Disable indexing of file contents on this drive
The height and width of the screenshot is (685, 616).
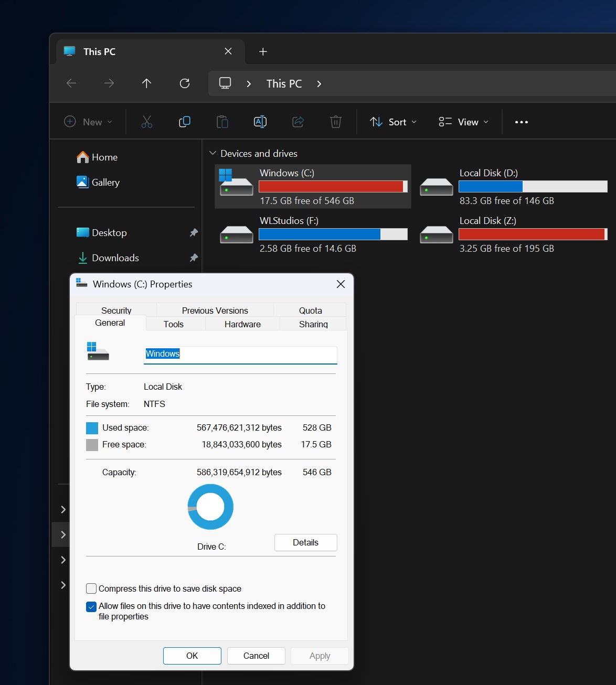(91, 606)
